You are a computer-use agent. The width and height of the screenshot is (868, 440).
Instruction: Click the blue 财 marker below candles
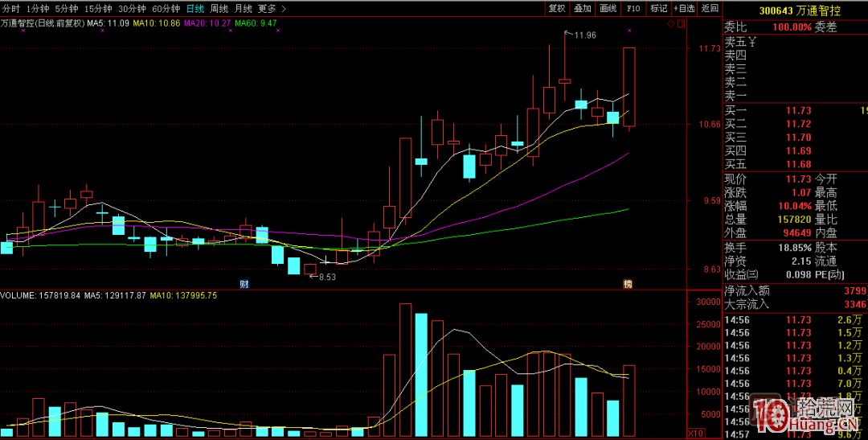pos(244,284)
